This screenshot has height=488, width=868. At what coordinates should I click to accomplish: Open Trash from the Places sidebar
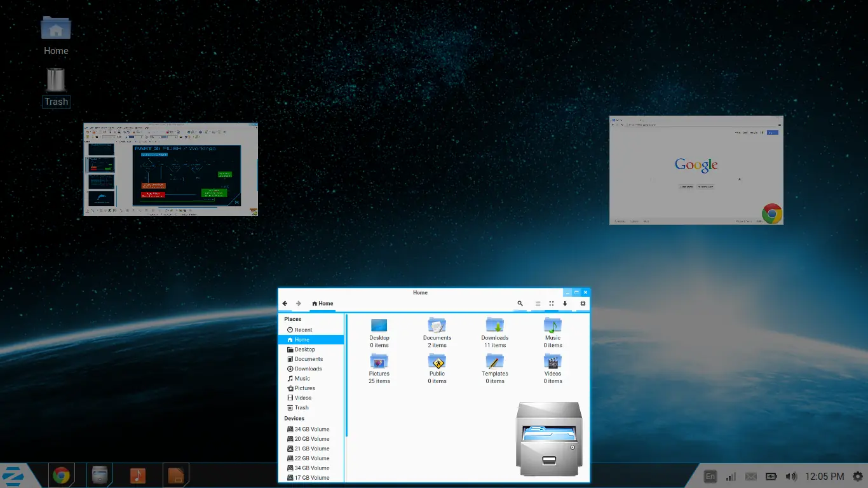tap(311, 408)
